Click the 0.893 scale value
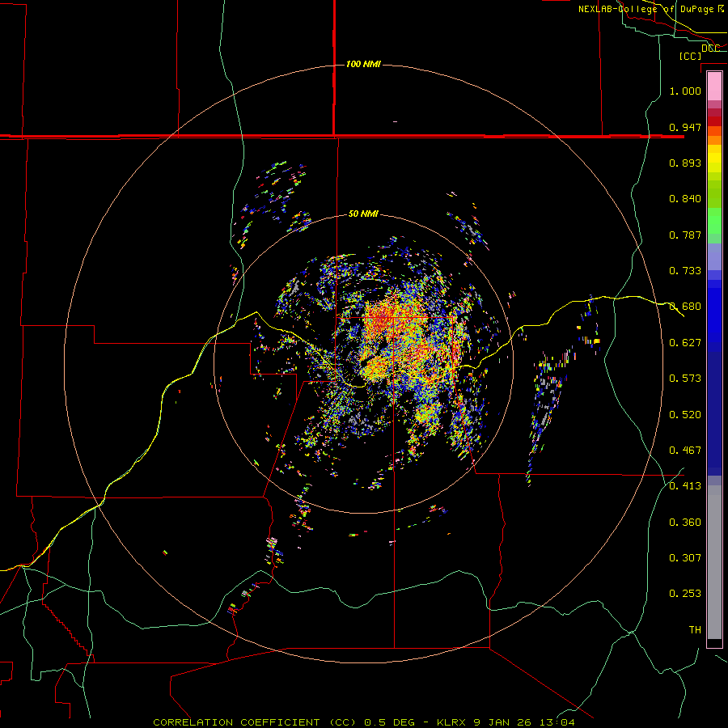728x728 pixels. click(x=685, y=163)
